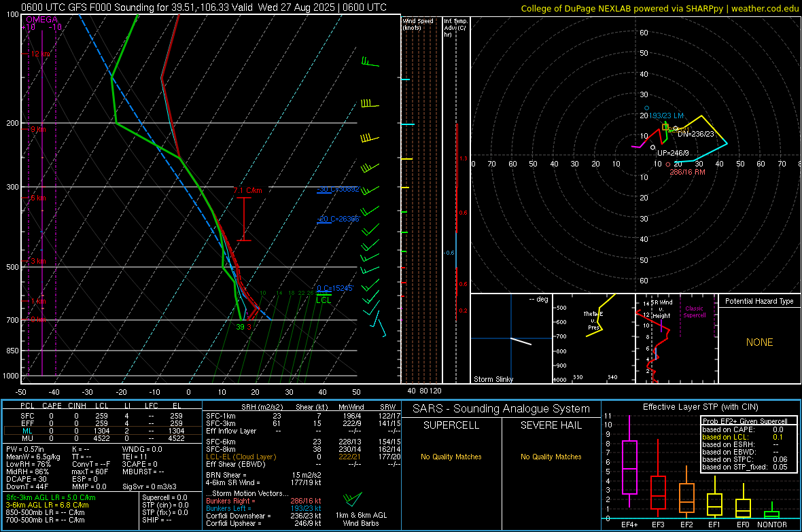Click the LCL-EL (Cloud Layer) row
This screenshot has height=532, width=802.
(x=303, y=457)
